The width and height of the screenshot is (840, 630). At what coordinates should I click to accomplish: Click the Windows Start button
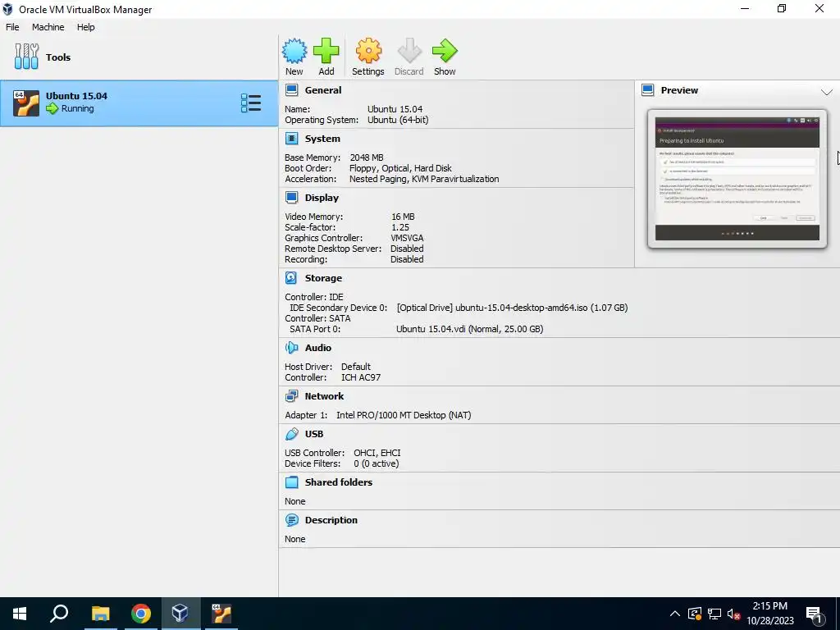[20, 614]
